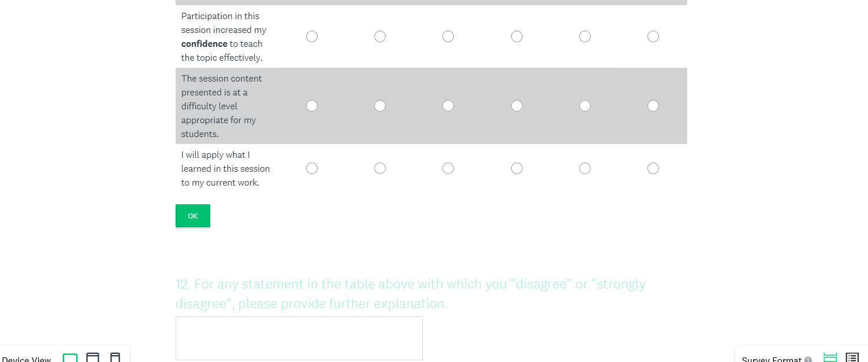Select third radio option for confidence statement
This screenshot has width=868, height=362.
point(448,36)
